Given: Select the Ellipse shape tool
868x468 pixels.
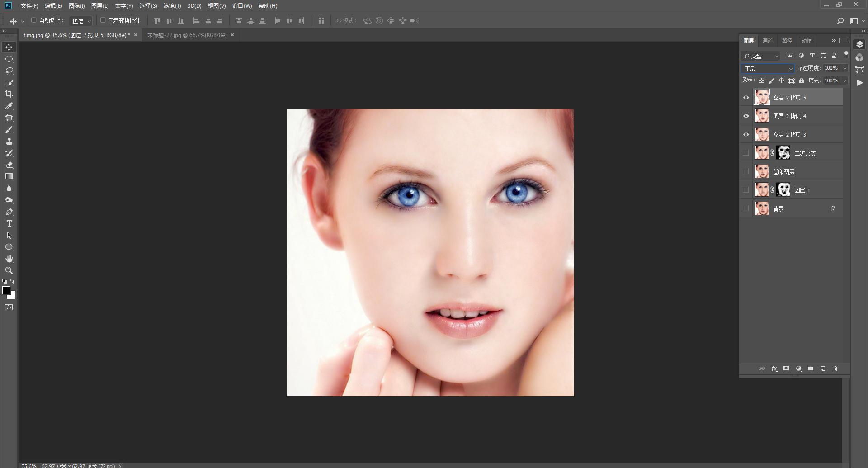Looking at the screenshot, I should 9,247.
